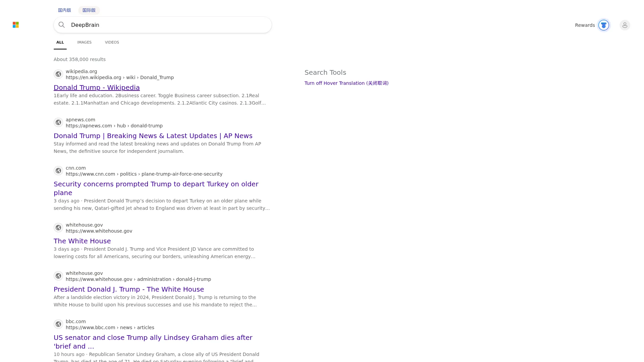Click the CNN article snippet text
This screenshot has width=644, height=362.
pyautogui.click(x=162, y=204)
